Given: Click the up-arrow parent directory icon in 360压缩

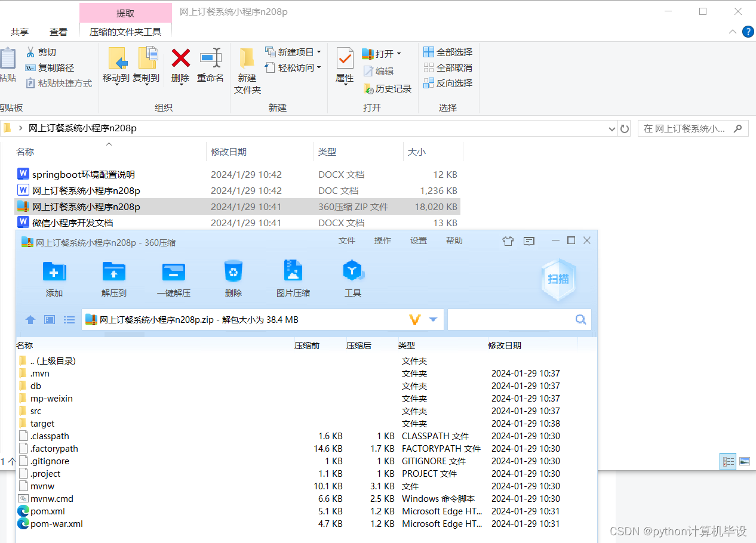Looking at the screenshot, I should [x=30, y=320].
